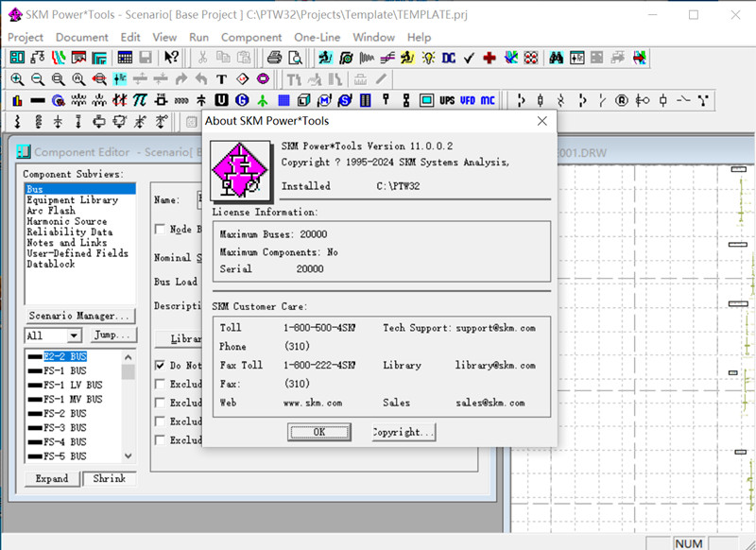This screenshot has height=550, width=756.
Task: Add the Pi impedance component
Action: point(140,100)
